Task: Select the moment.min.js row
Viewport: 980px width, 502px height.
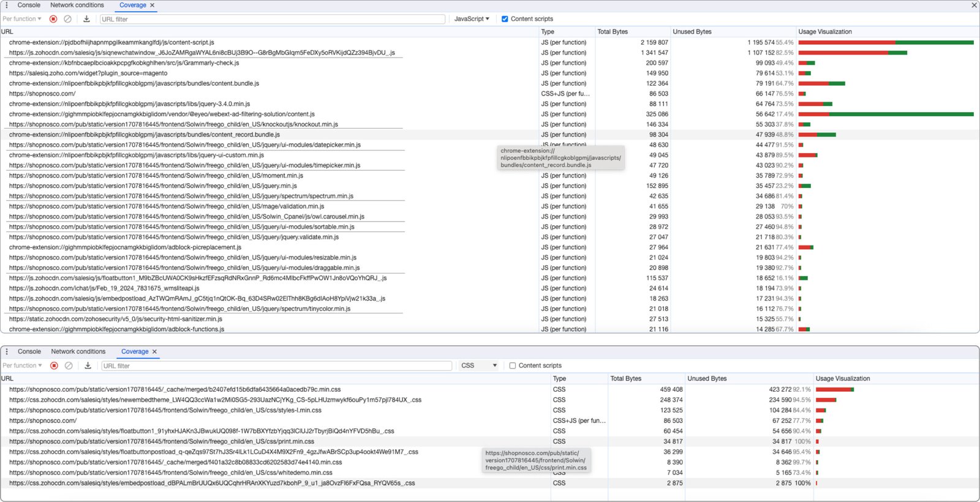Action: (x=490, y=176)
